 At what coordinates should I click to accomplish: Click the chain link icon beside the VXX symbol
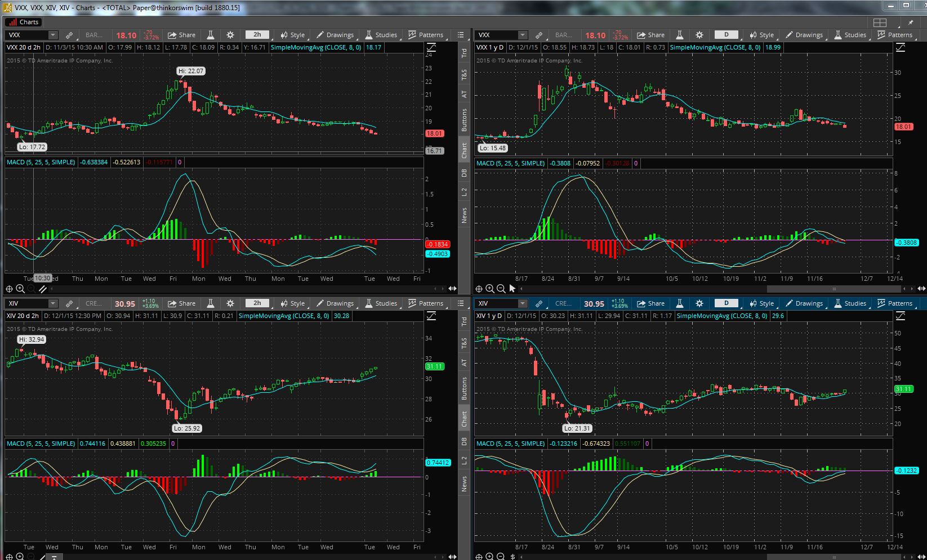tap(69, 34)
